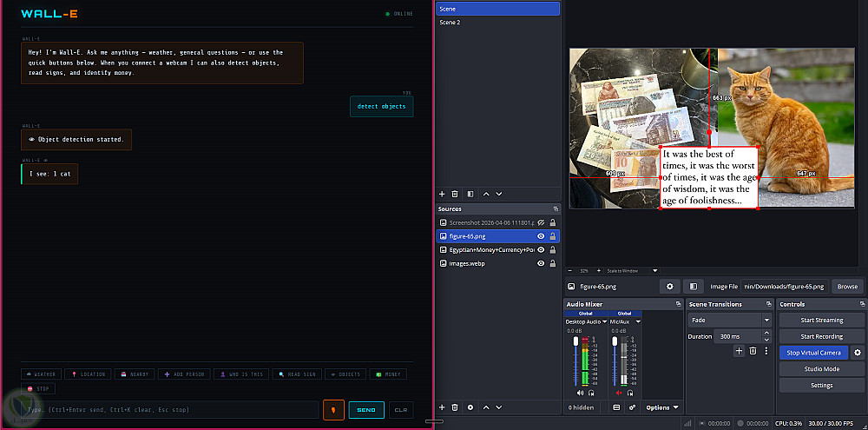Image resolution: width=868 pixels, height=430 pixels.
Task: Add a new scene with the plus icon
Action: click(442, 194)
